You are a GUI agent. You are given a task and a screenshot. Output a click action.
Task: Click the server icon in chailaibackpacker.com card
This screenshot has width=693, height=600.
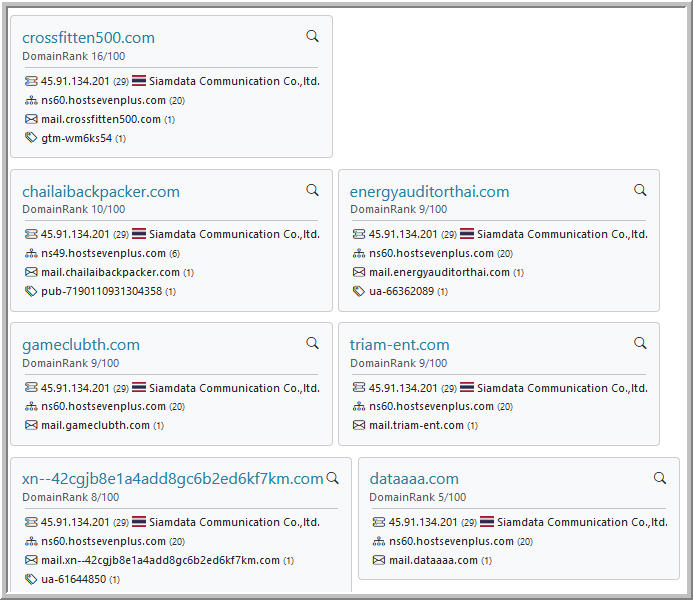pyautogui.click(x=31, y=234)
